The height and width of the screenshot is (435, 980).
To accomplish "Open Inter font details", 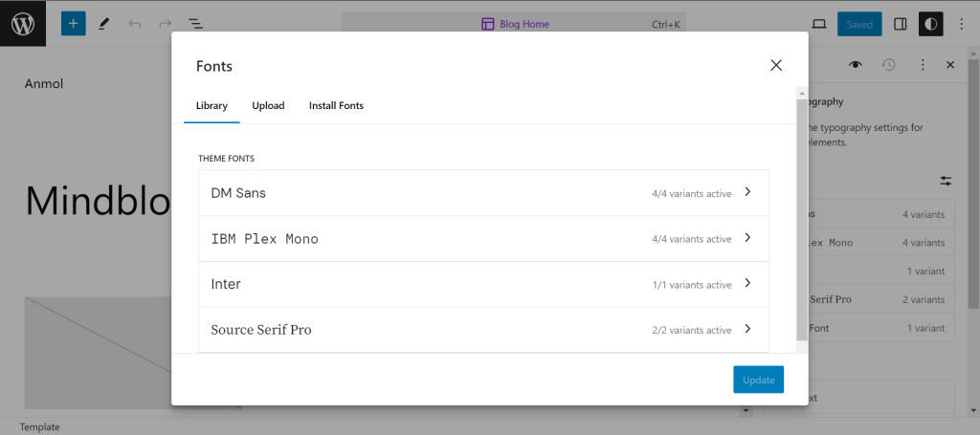I will click(x=483, y=284).
